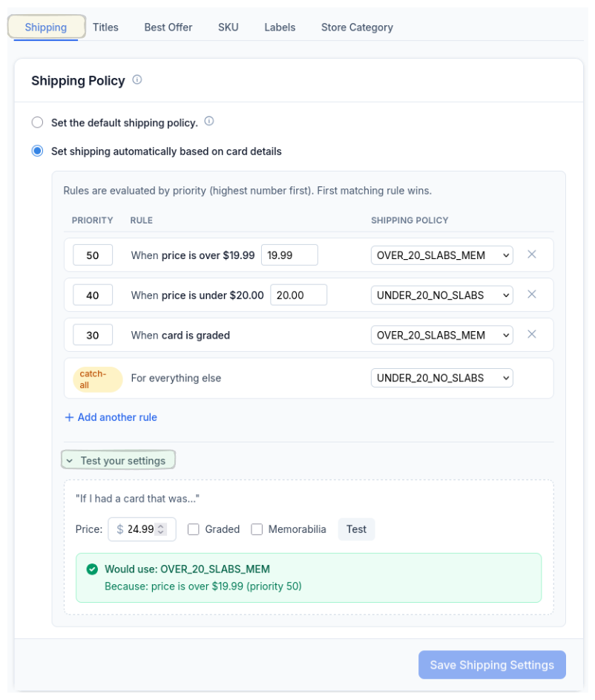Delete the 'price is under $20.00' rule
Image resolution: width=595 pixels, height=700 pixels.
[x=532, y=294]
